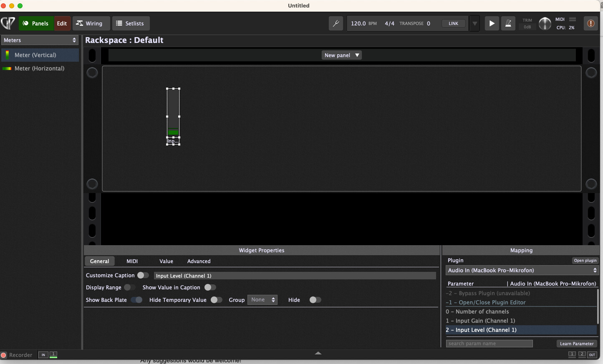Enable the Customize Caption toggle
The image size is (603, 364).
point(143,275)
